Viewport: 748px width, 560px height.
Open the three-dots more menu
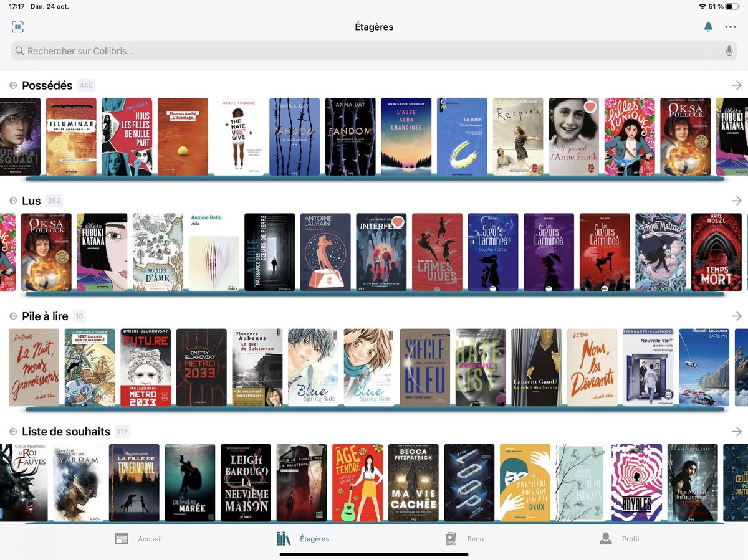[x=731, y=27]
